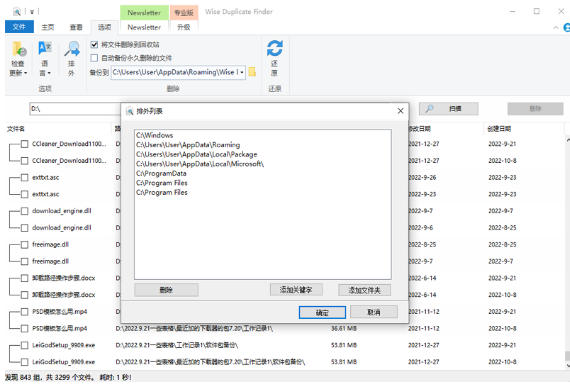Click Delete (删除) button in exclusion dialog
Viewport: 570px width, 384px height.
point(166,290)
